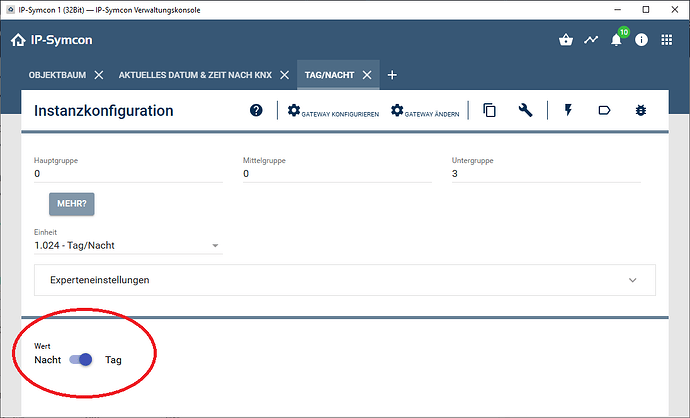This screenshot has width=690, height=418.
Task: Click the lightning bolt events icon
Action: coord(569,111)
